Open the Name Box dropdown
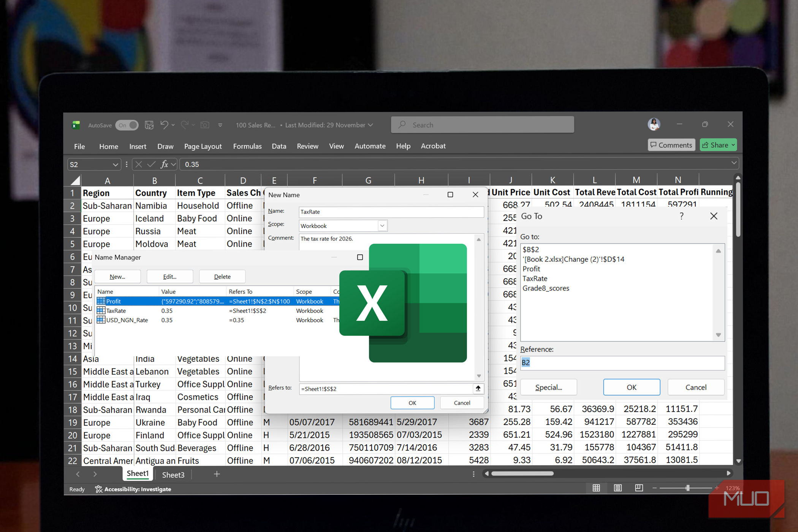Image resolution: width=798 pixels, height=532 pixels. (x=116, y=164)
